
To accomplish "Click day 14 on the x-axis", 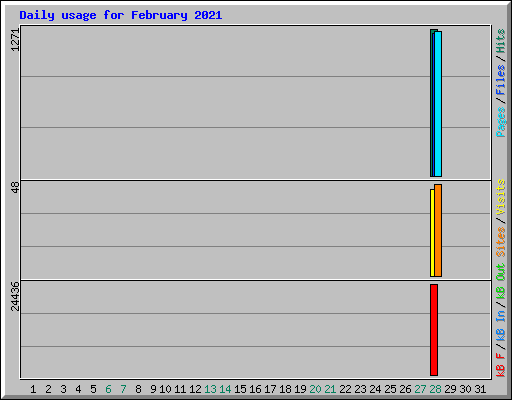I will tap(225, 389).
